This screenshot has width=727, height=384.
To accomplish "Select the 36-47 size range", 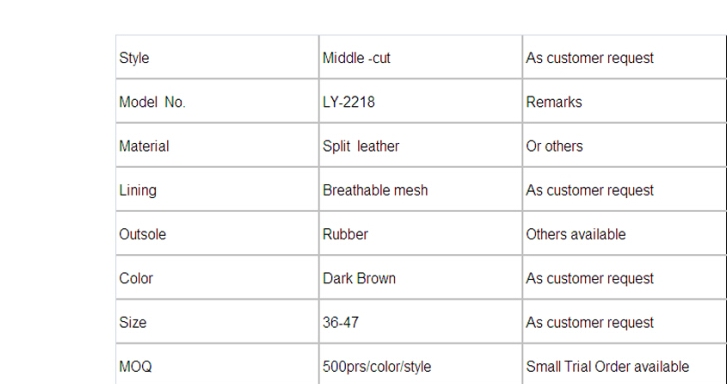I will [341, 322].
